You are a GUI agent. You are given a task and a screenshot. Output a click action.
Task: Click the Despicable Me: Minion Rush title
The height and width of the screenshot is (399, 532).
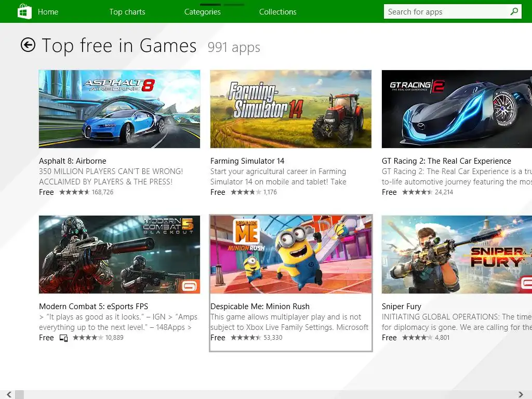point(260,307)
